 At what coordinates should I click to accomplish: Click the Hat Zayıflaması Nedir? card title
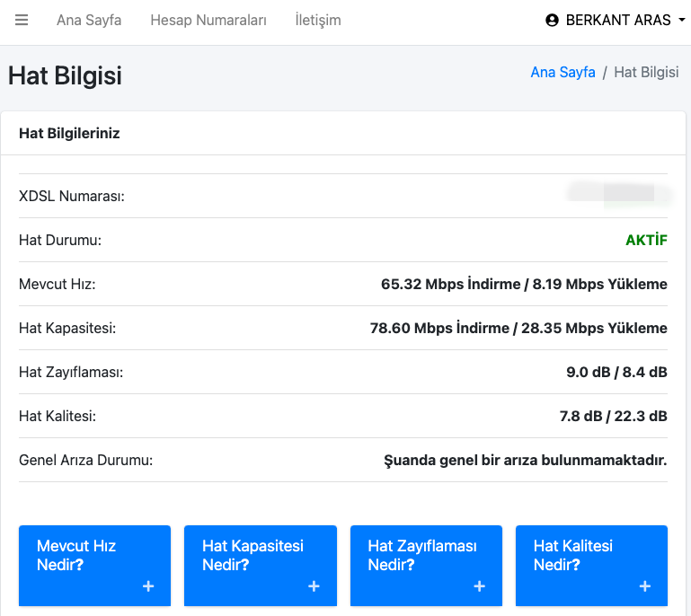coord(422,555)
